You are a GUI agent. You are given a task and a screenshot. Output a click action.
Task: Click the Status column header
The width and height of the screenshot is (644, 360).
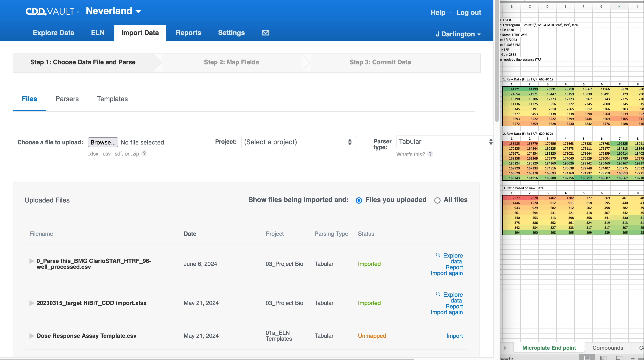click(366, 234)
